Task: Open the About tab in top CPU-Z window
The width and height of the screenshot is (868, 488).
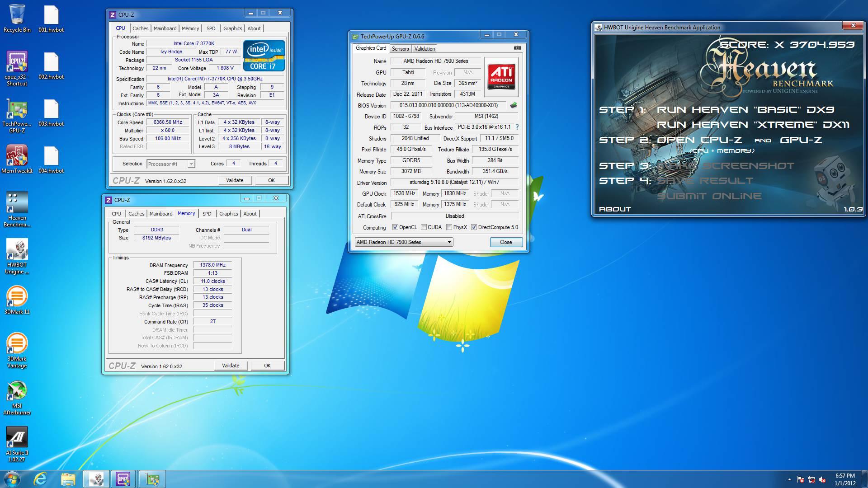Action: click(254, 28)
